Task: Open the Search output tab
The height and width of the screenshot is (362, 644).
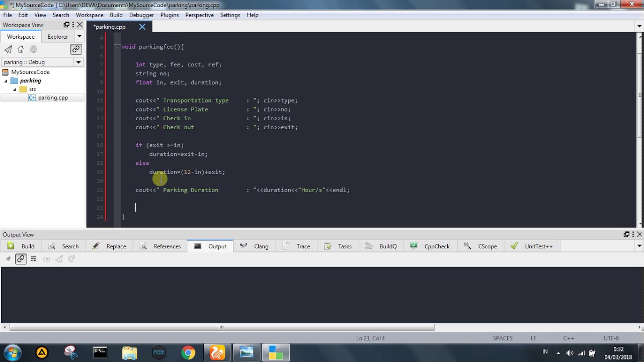Action: [x=64, y=246]
